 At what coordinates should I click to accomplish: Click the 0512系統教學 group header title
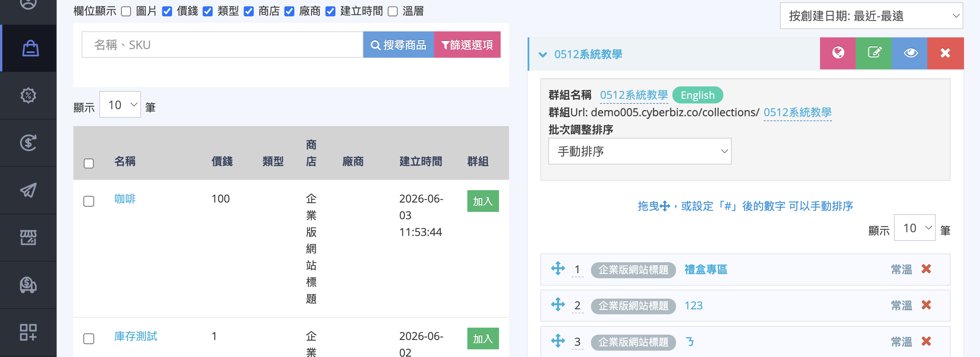coord(588,54)
